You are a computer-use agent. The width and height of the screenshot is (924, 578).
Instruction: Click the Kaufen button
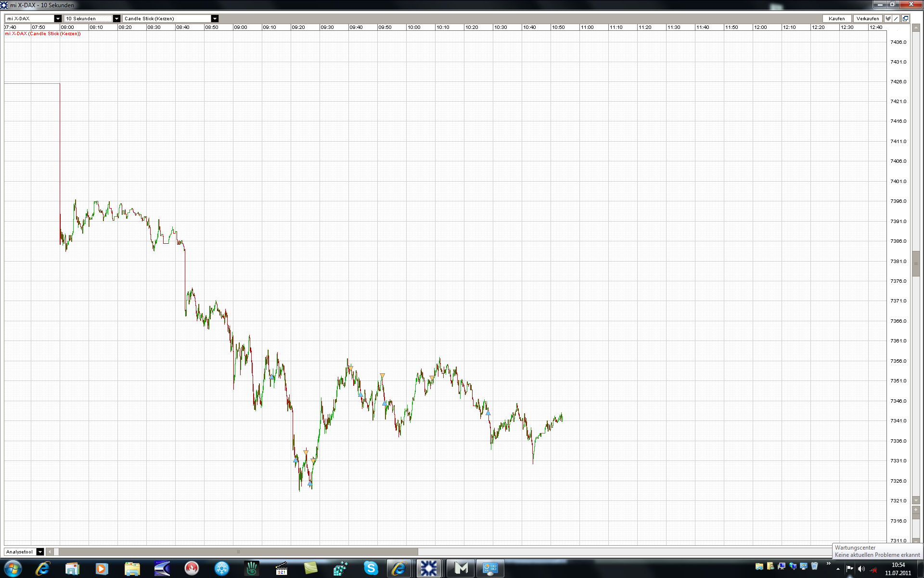(836, 19)
